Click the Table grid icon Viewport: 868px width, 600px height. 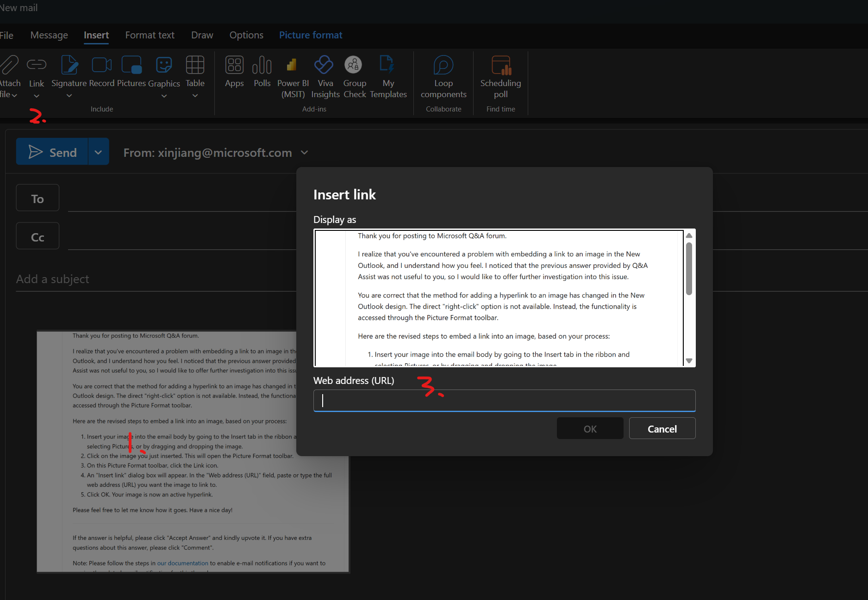click(x=195, y=65)
